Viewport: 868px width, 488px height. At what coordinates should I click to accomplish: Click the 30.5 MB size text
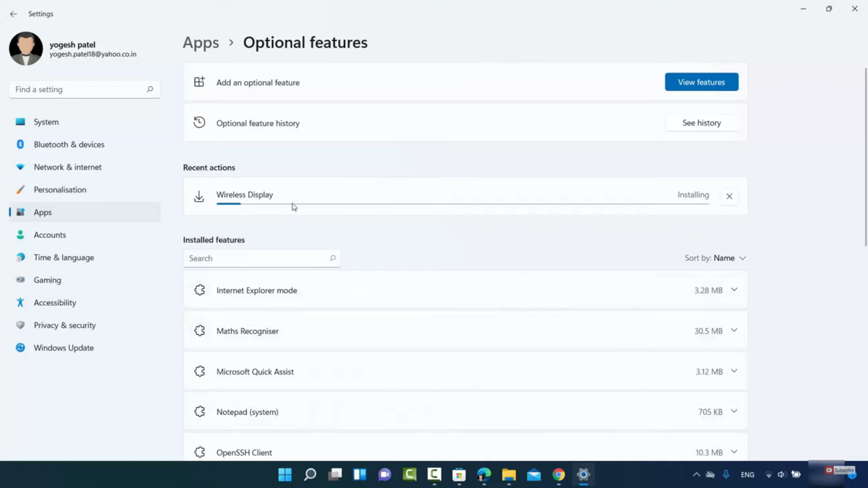[x=708, y=331]
